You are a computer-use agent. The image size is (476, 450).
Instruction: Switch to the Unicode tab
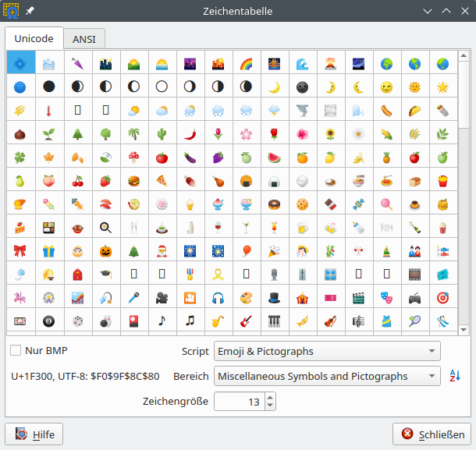(34, 38)
